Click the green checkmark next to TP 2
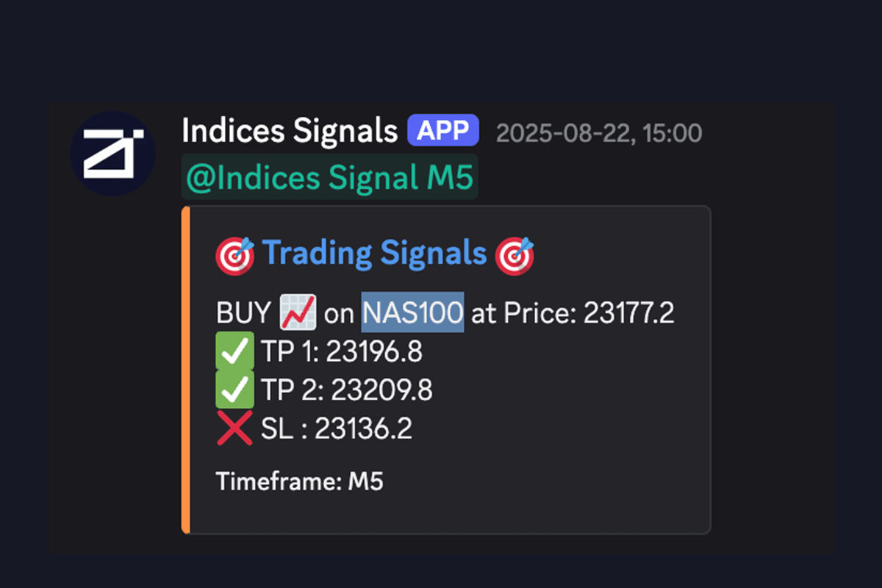882x588 pixels. click(234, 390)
